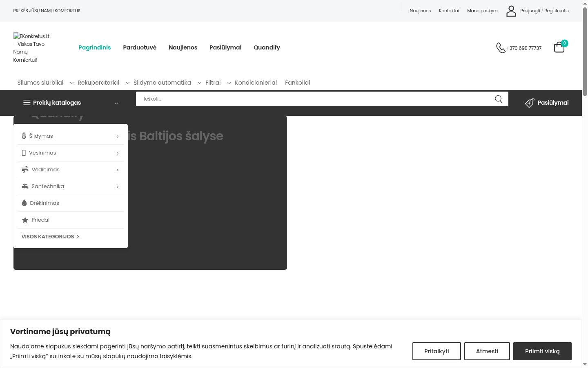Open dropdown arrow after Šilumos siurbliai
The image size is (588, 368).
[72, 83]
